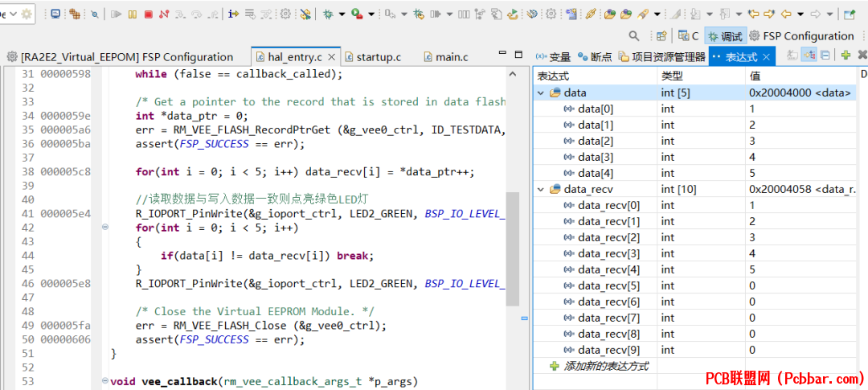This screenshot has width=868, height=390.
Task: Switch to FSP Configuration perspective
Action: 801,36
